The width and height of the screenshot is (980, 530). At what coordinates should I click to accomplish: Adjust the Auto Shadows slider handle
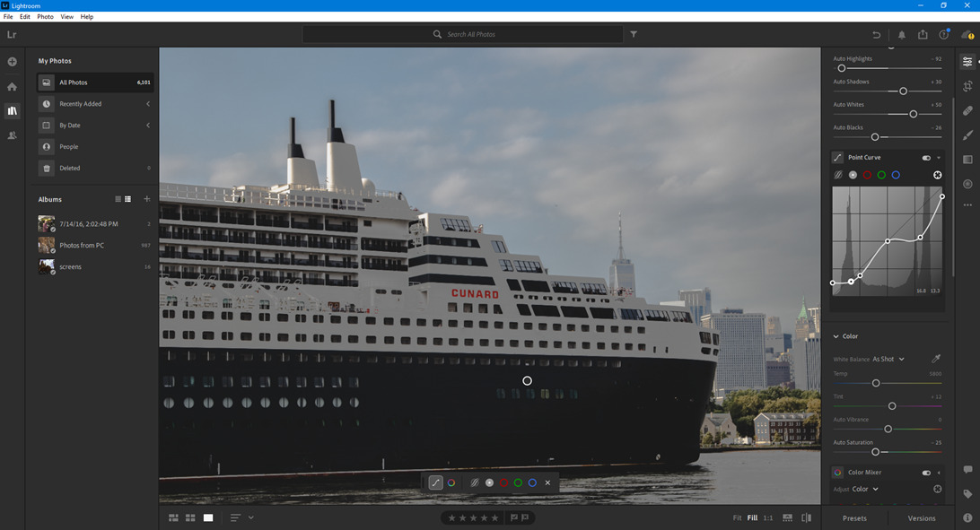[903, 91]
